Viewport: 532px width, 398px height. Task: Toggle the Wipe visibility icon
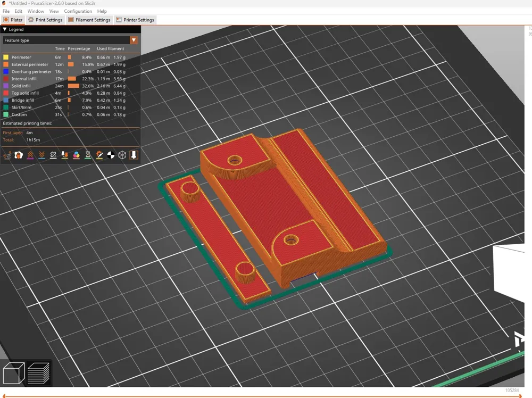[x=19, y=155]
